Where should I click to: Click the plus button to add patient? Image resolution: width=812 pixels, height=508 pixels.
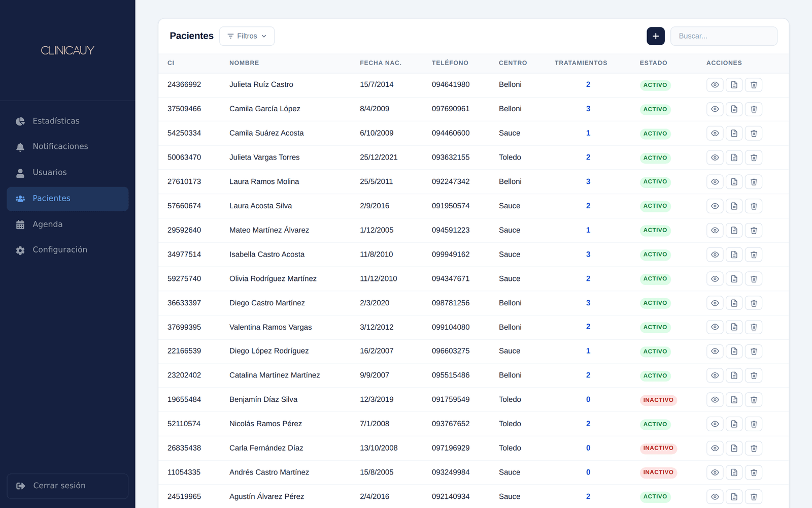point(656,36)
